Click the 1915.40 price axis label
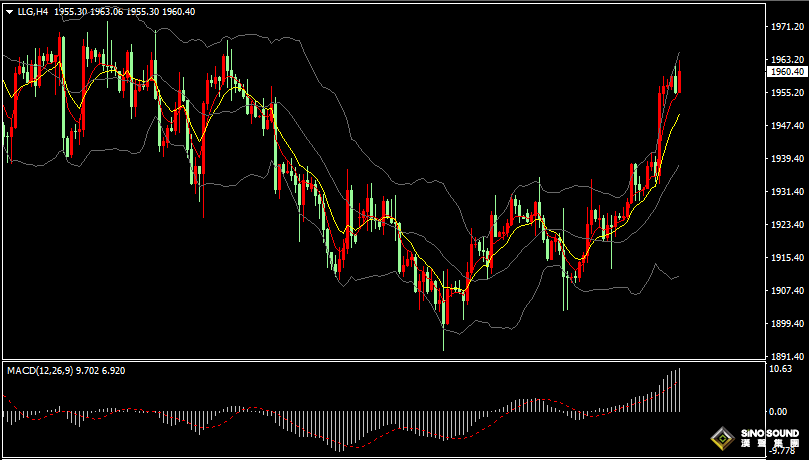809x460 pixels. coord(786,258)
